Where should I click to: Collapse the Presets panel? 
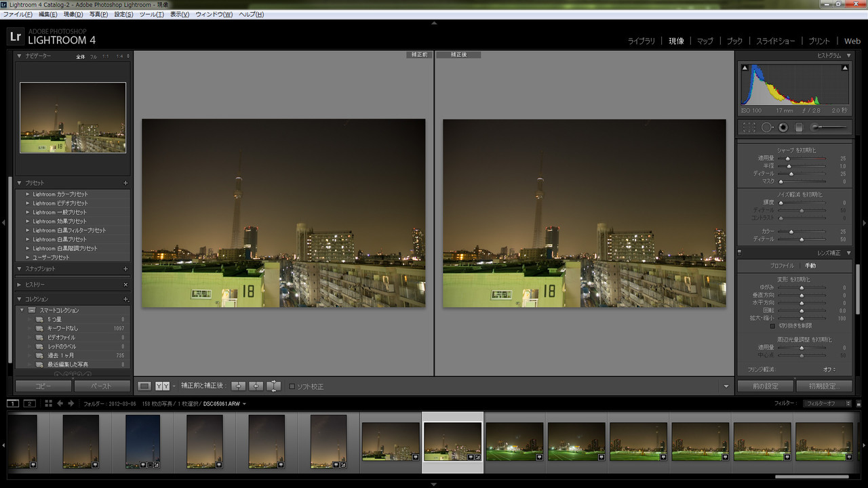pos(19,183)
